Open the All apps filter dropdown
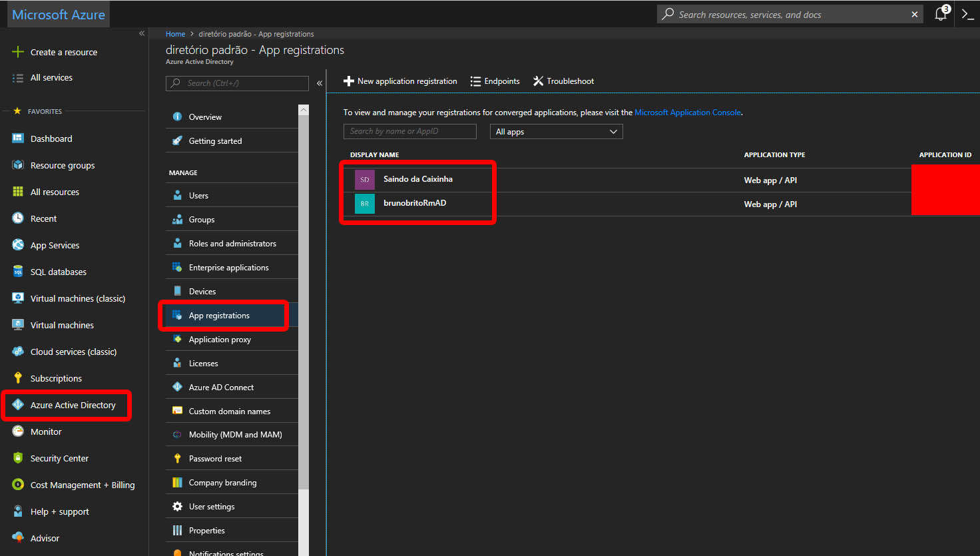Screen dimensions: 980x556 coord(557,132)
